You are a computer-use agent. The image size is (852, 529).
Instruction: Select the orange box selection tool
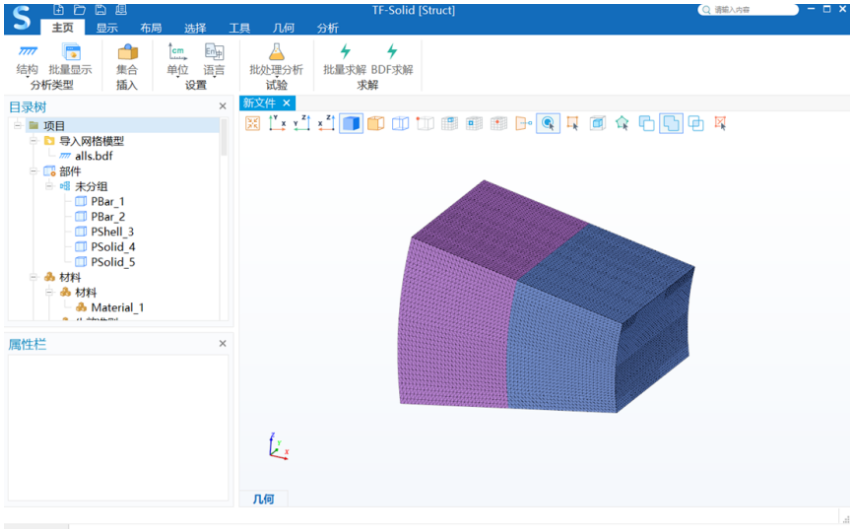pos(573,123)
